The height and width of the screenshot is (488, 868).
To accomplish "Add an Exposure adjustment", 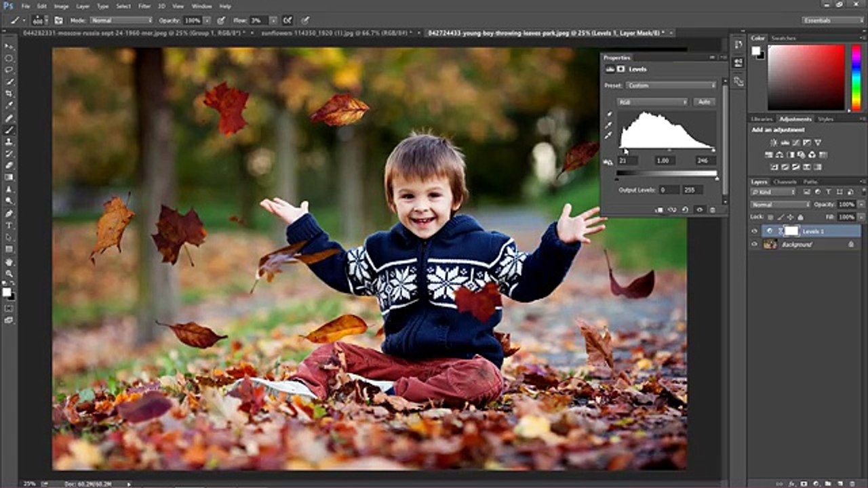I will coord(806,142).
